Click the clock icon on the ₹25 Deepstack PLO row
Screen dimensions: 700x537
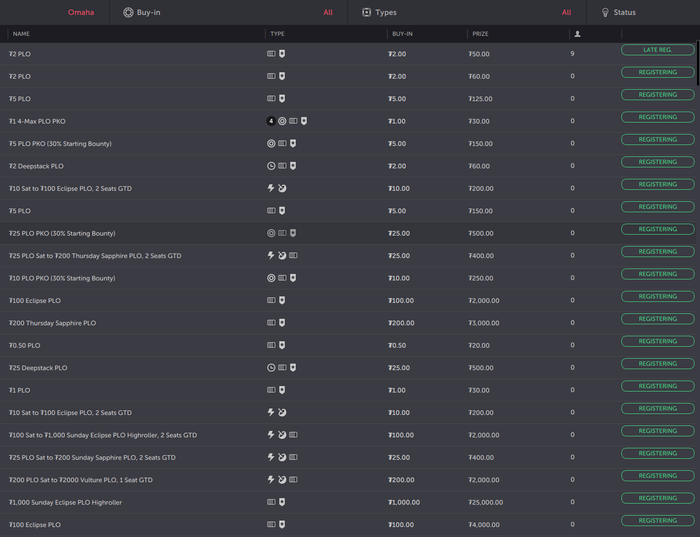271,367
